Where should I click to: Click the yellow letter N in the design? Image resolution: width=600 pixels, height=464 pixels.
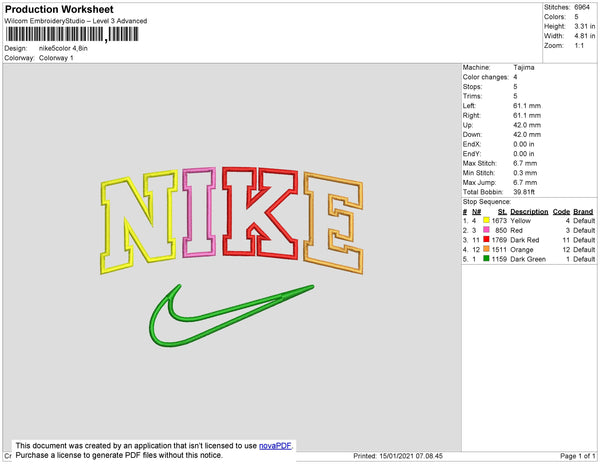(139, 222)
